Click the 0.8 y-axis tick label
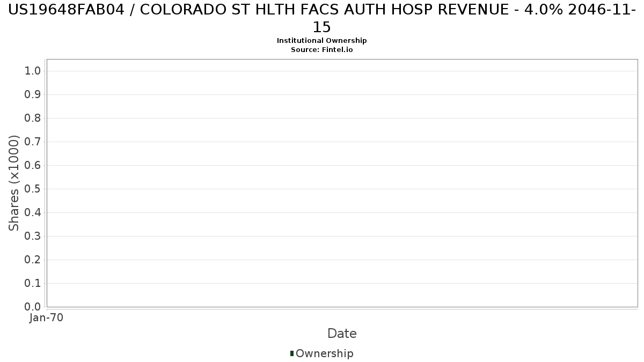 pos(33,118)
